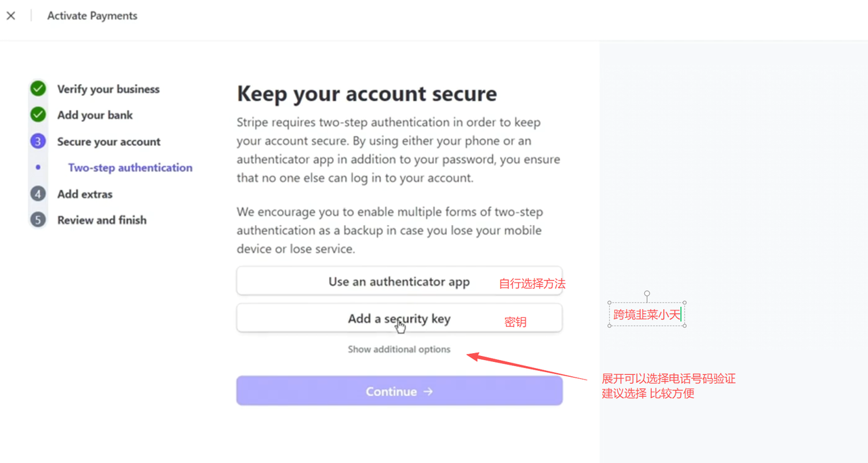
Task: Open the Verify your business step
Action: tap(108, 89)
